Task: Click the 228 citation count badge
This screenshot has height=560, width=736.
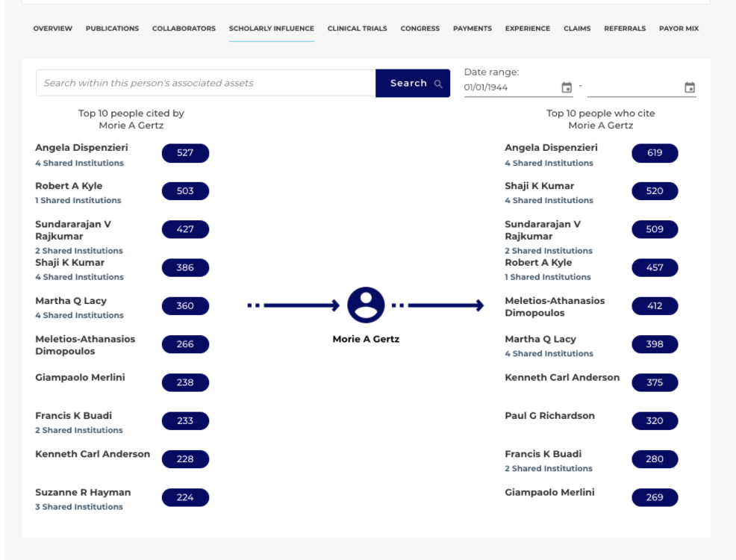Action: [x=185, y=459]
